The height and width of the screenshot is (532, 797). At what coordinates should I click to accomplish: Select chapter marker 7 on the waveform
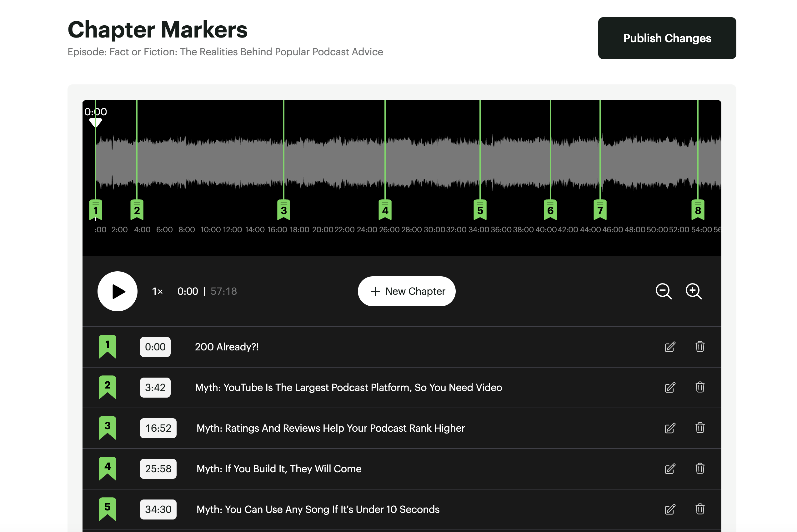tap(600, 210)
